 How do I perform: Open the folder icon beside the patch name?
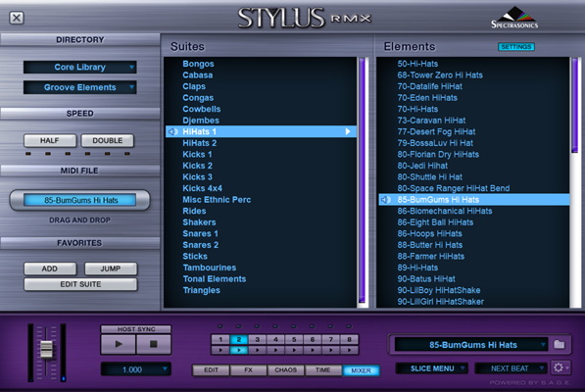coord(559,344)
